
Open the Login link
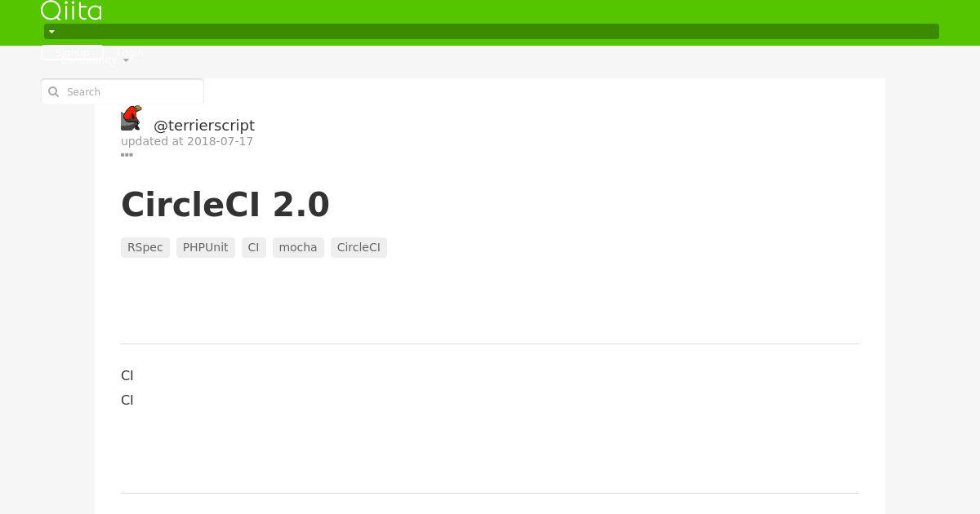[130, 52]
